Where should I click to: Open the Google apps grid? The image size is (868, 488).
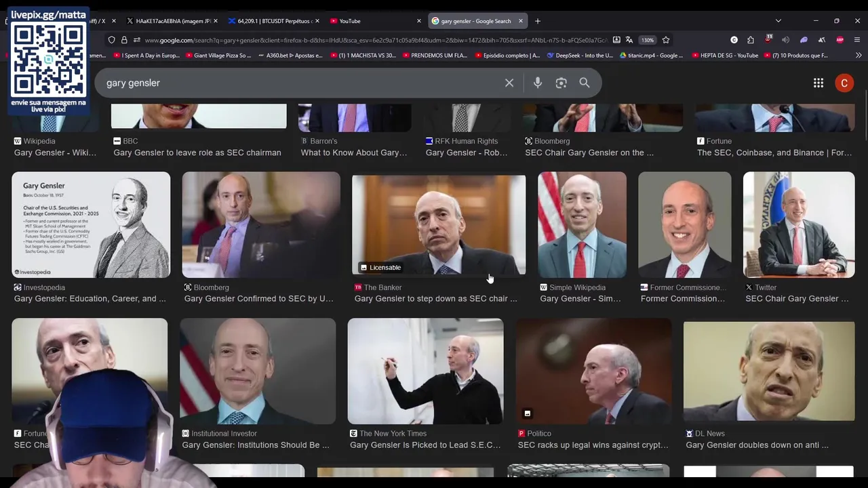(818, 83)
